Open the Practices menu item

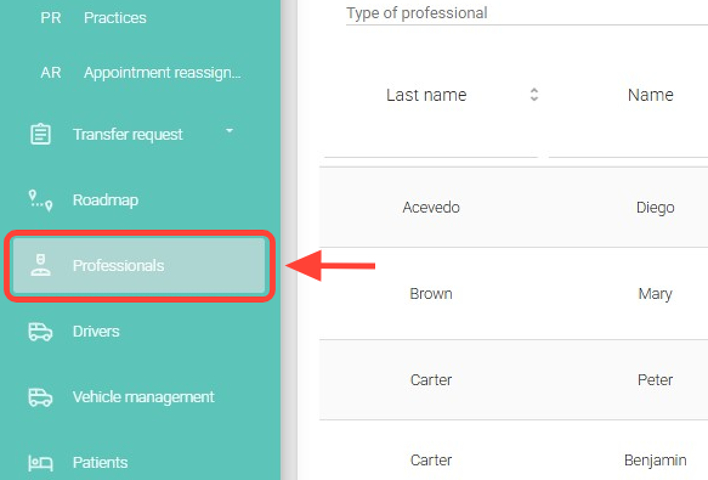pyautogui.click(x=115, y=18)
